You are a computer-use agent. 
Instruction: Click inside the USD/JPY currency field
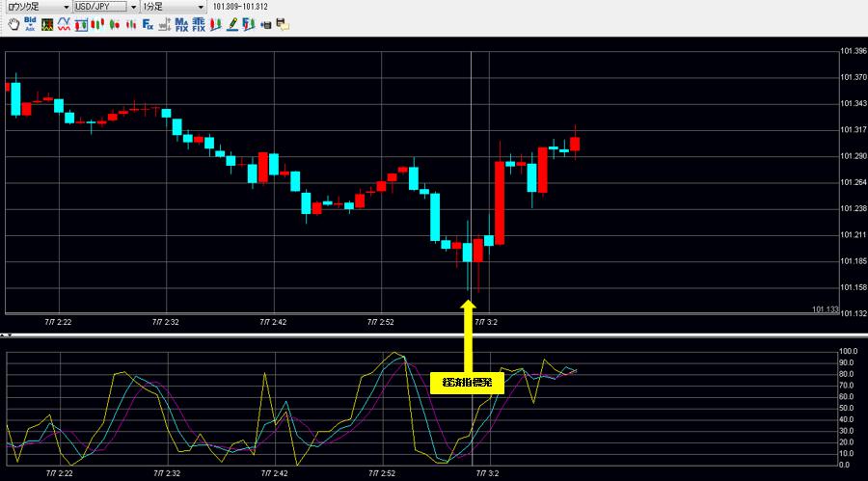click(x=100, y=7)
